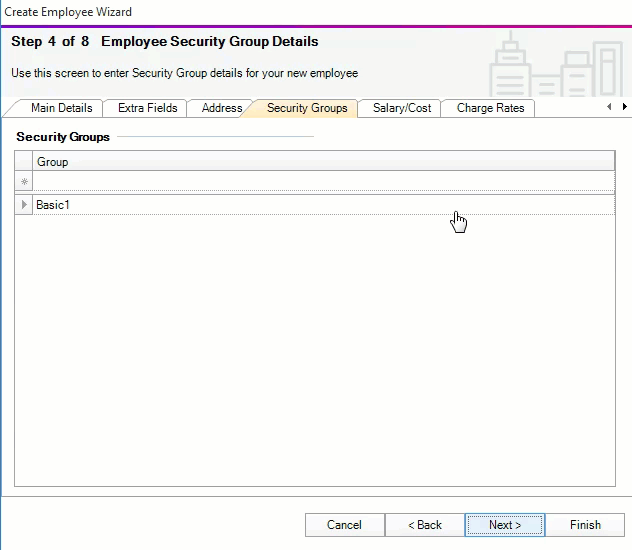The height and width of the screenshot is (550, 632).
Task: Click the Finish button
Action: click(585, 525)
